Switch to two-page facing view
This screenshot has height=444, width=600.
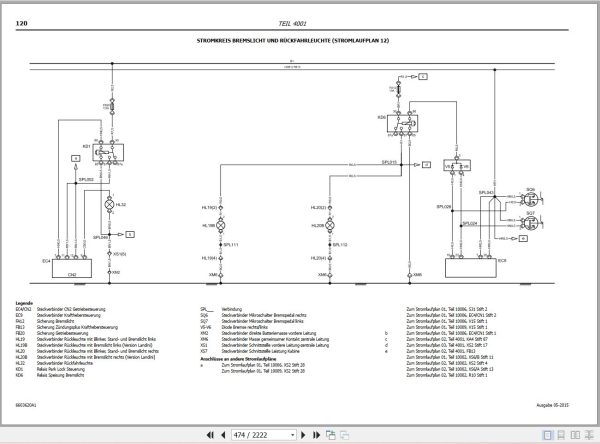tap(575, 435)
